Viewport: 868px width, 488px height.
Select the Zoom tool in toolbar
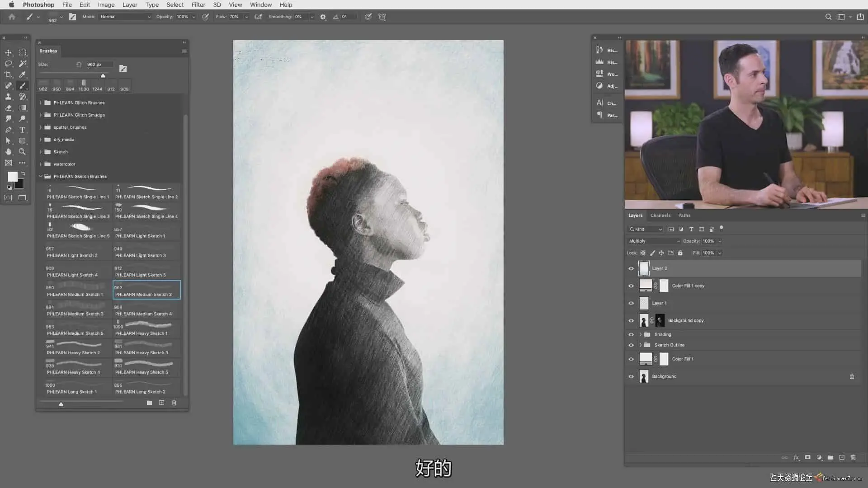tap(22, 152)
